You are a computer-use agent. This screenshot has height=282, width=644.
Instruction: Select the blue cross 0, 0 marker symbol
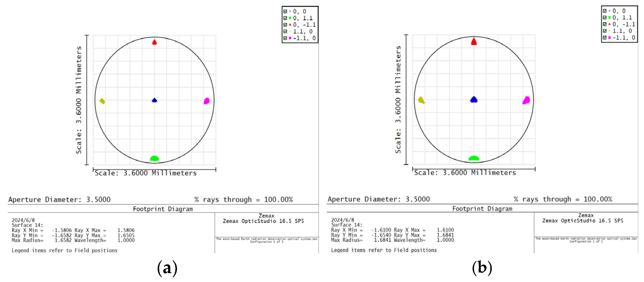pos(290,11)
